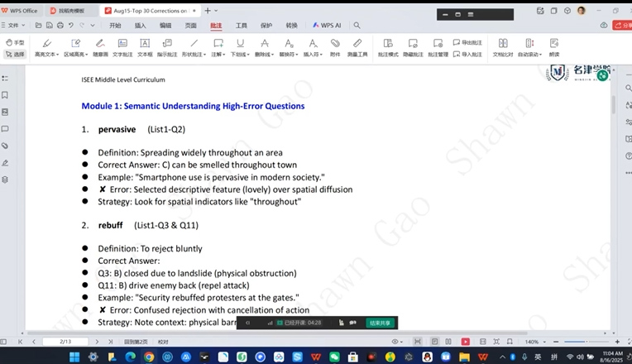Expand the 下划线 underline dropdown
This screenshot has width=632, height=364.
pos(240,47)
